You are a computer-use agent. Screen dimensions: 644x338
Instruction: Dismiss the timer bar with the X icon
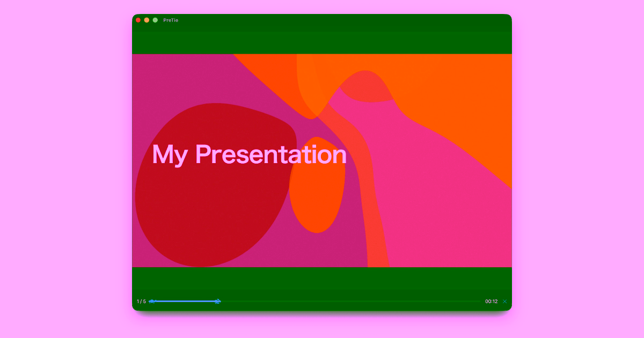pos(504,302)
